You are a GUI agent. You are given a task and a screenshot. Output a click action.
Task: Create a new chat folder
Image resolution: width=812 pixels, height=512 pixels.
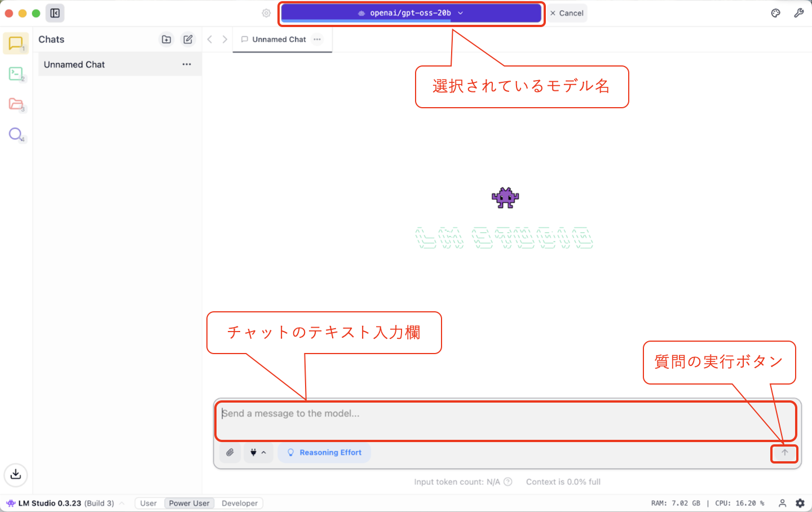[166, 39]
